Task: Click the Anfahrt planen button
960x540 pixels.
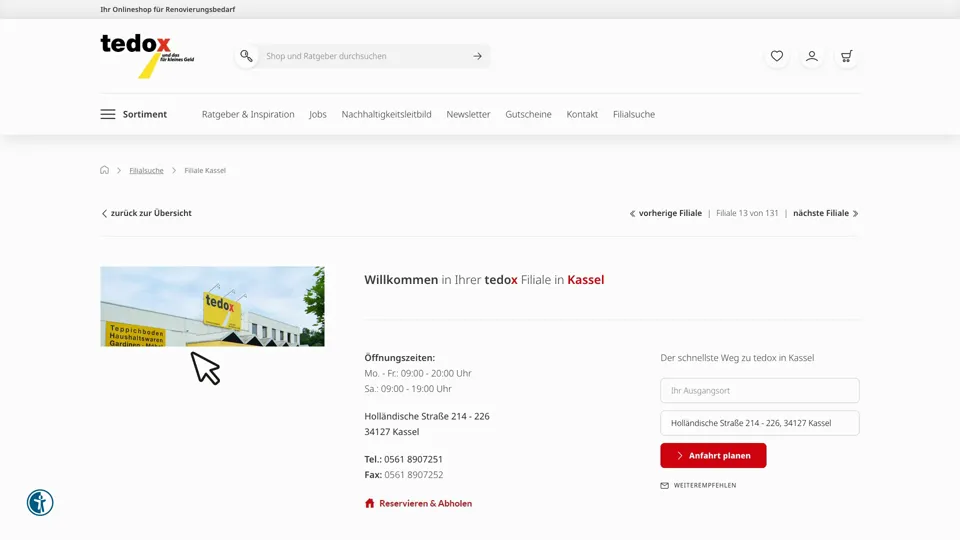Action: 713,456
